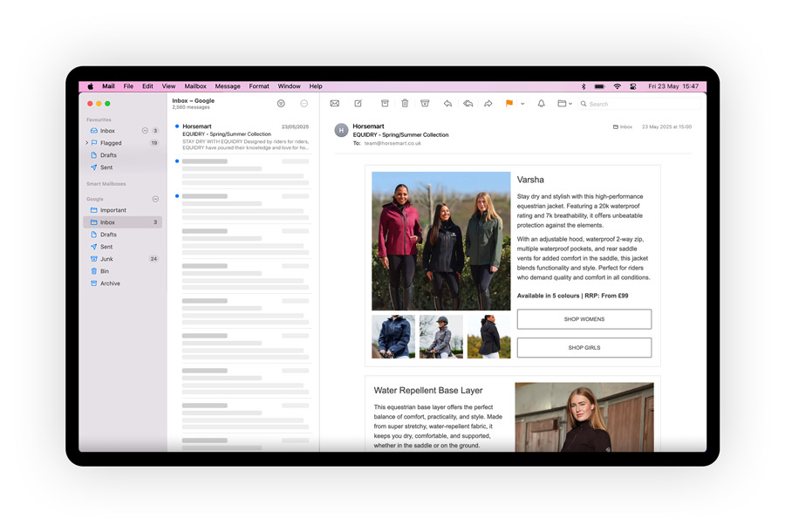785x532 pixels.
Task: Open the flag color dropdown
Action: [x=522, y=103]
